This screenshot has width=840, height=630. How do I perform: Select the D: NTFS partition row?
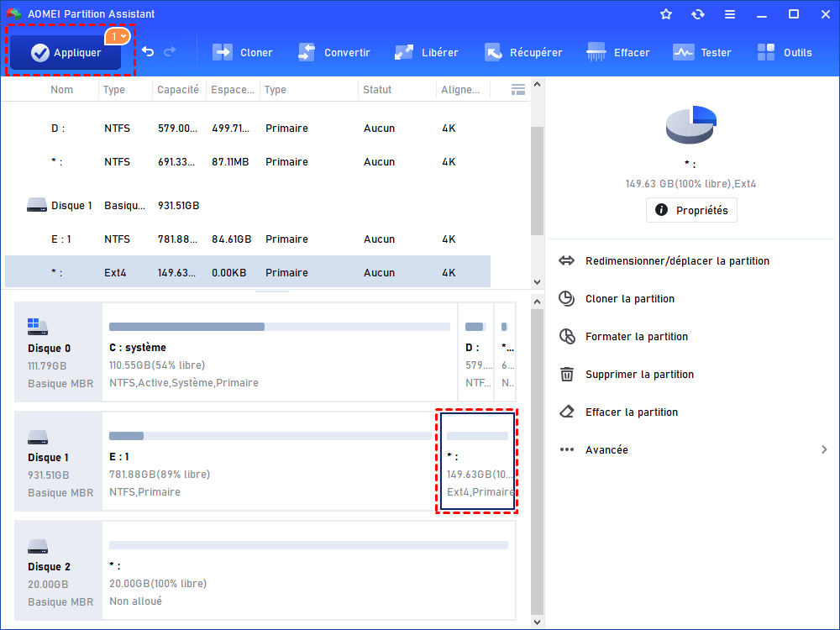[248, 128]
